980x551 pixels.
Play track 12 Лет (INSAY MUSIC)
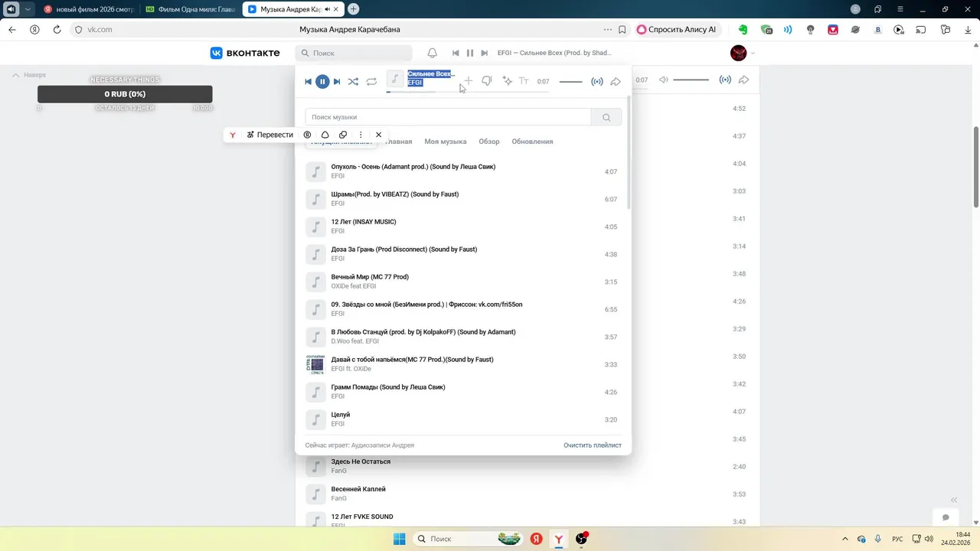462,227
